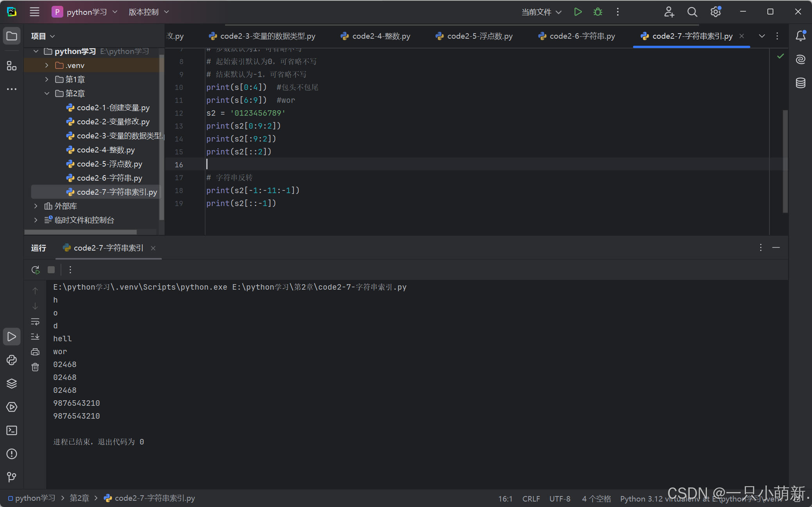Open the 当前文件 run configuration dropdown
This screenshot has width=812, height=507.
[x=542, y=12]
